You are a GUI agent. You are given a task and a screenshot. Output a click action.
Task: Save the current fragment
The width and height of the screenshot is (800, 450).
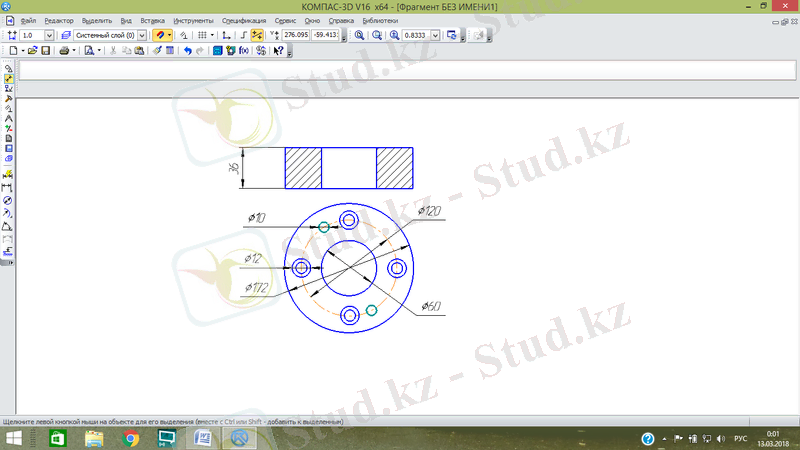[45, 51]
